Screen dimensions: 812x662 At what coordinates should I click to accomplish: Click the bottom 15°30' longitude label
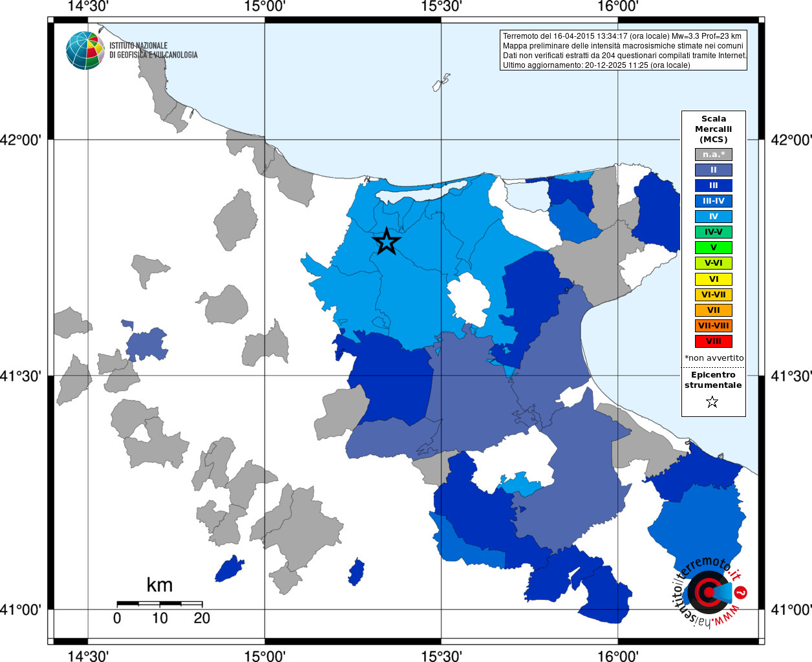[442, 656]
